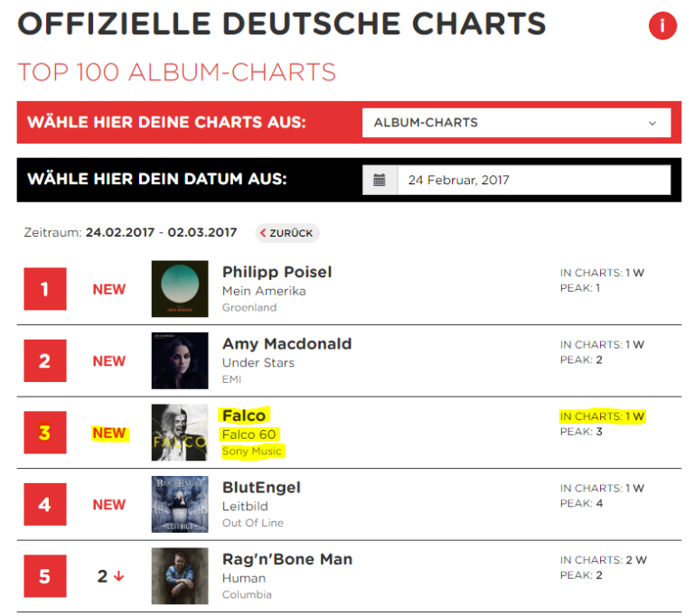Click the date field showing 24 Februar, 2017
The width and height of the screenshot is (694, 616).
tap(534, 180)
